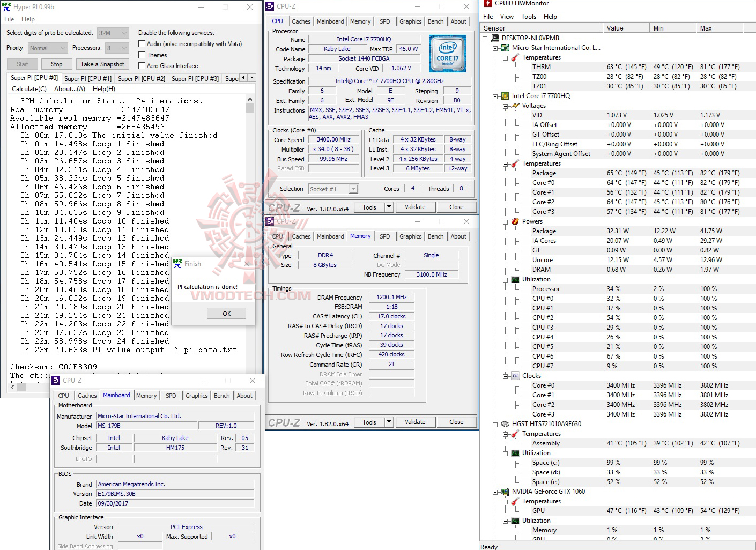Click the CPUID HWMonitor title bar icon

[x=487, y=3]
